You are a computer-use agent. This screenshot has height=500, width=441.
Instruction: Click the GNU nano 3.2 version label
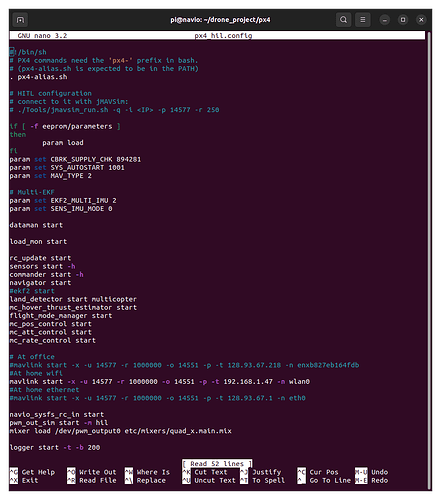pos(42,36)
